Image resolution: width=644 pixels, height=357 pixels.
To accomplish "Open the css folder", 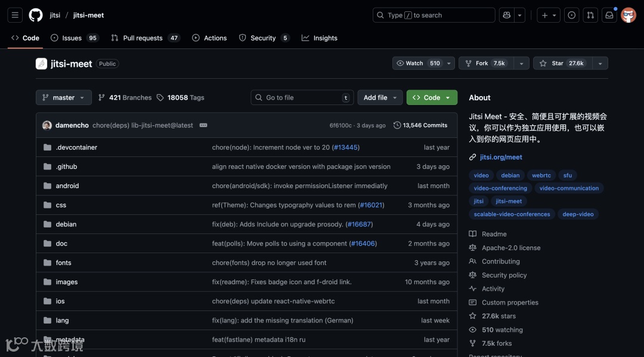I will point(61,205).
